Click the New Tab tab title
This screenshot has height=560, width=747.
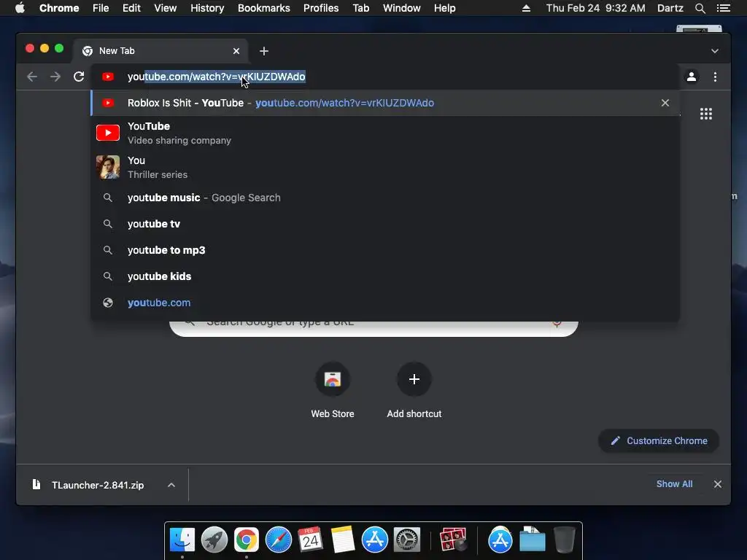[x=117, y=51]
